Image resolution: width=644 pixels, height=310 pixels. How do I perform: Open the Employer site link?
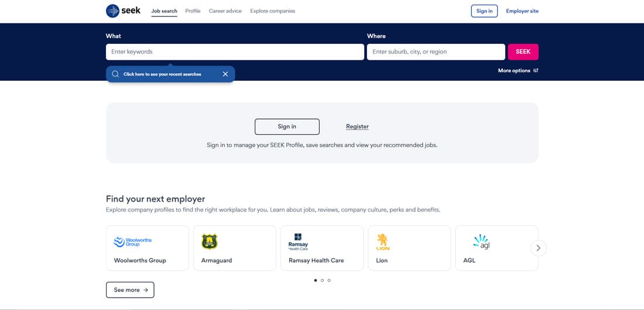click(522, 11)
